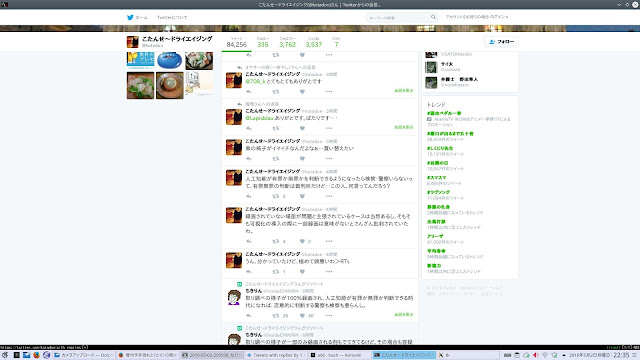The image size is (640, 360).
Task: Open more options on the >RTs tweet
Action: pyautogui.click(x=329, y=271)
